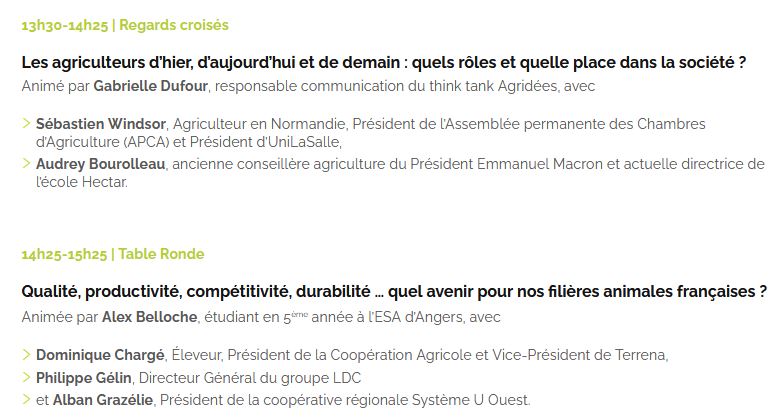
Task: Click the name Alban Grazélie
Action: tap(103, 400)
